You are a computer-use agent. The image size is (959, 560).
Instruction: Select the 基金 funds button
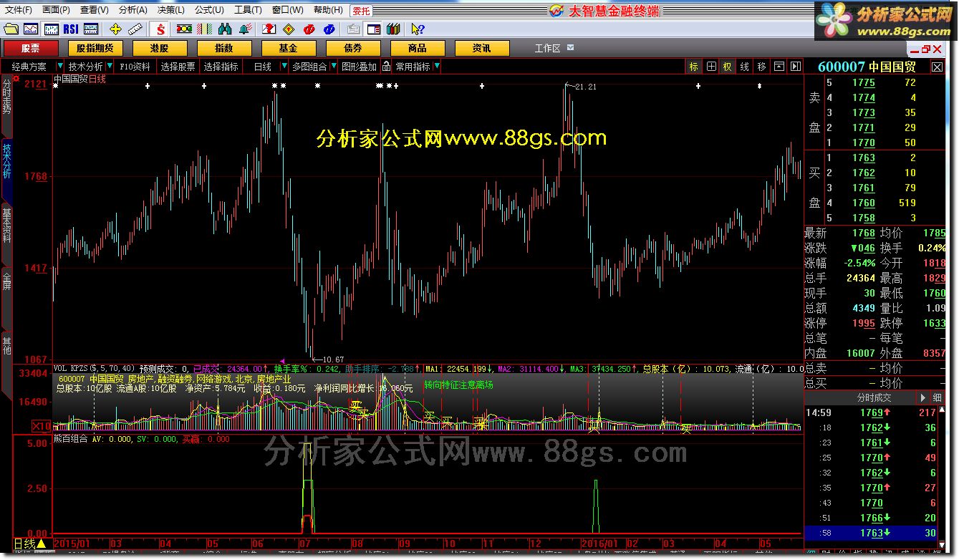pos(289,48)
